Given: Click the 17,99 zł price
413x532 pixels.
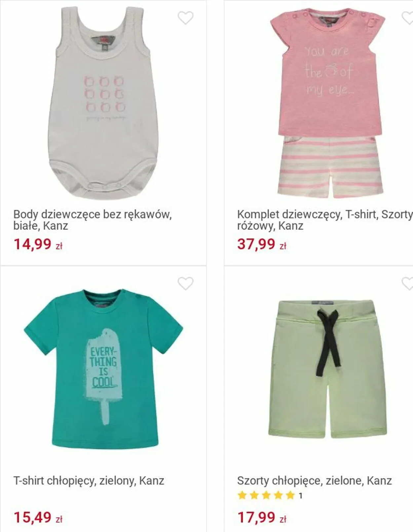Looking at the screenshot, I should 261,517.
